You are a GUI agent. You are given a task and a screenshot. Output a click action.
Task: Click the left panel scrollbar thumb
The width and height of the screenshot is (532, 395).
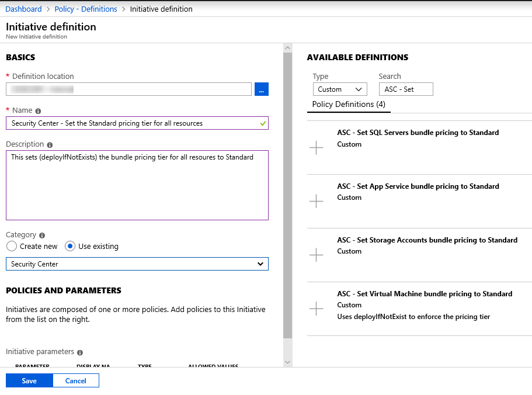click(x=288, y=195)
